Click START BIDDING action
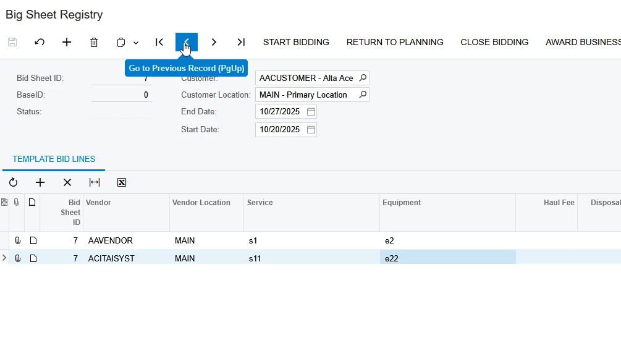The width and height of the screenshot is (621, 364). point(296,42)
